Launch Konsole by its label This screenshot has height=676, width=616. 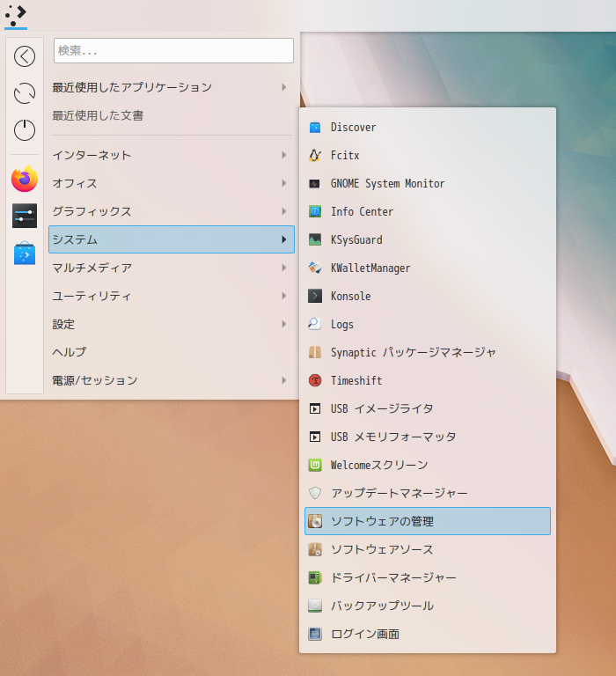350,296
